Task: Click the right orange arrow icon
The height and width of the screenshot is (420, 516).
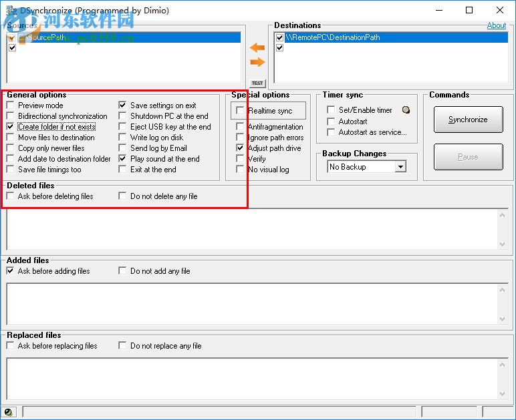Action: pyautogui.click(x=257, y=62)
